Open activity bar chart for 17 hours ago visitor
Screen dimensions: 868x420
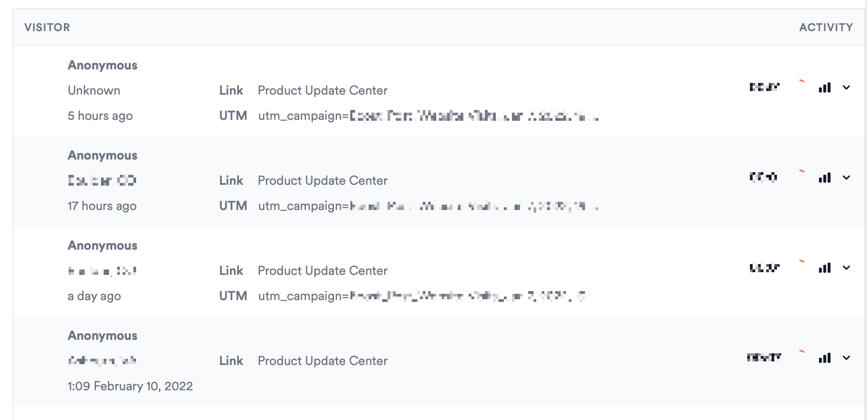pos(824,178)
